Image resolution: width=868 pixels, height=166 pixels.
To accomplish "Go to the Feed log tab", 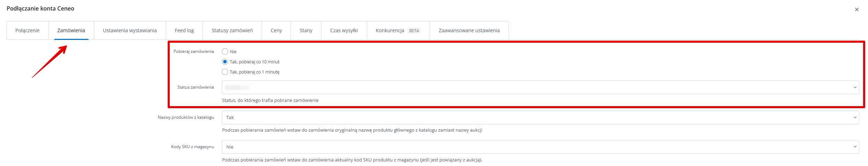I will pyautogui.click(x=184, y=30).
